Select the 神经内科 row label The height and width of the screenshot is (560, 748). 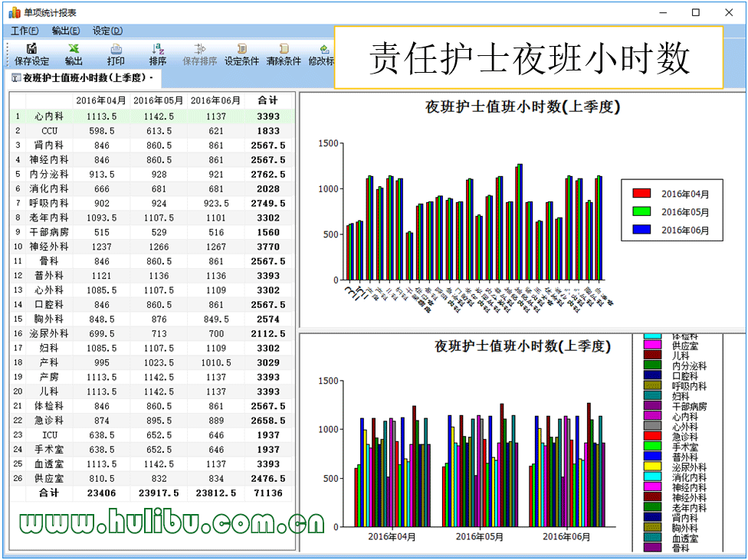click(48, 160)
